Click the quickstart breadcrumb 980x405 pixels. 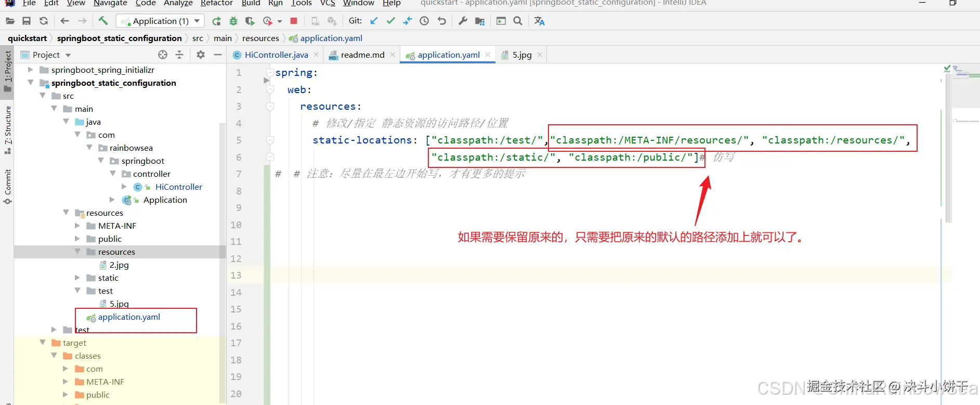point(27,38)
